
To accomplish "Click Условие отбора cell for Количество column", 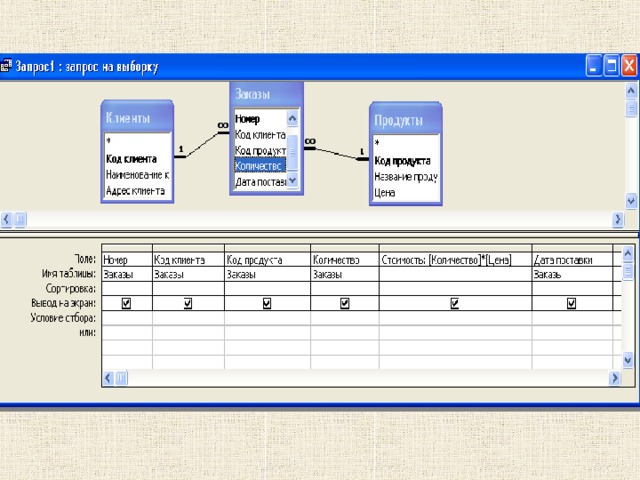I will tap(345, 318).
